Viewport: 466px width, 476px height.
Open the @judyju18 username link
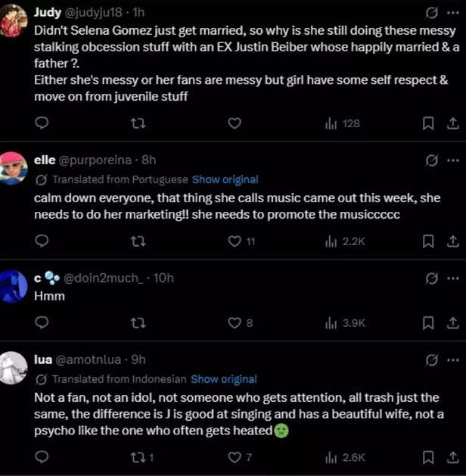(97, 14)
